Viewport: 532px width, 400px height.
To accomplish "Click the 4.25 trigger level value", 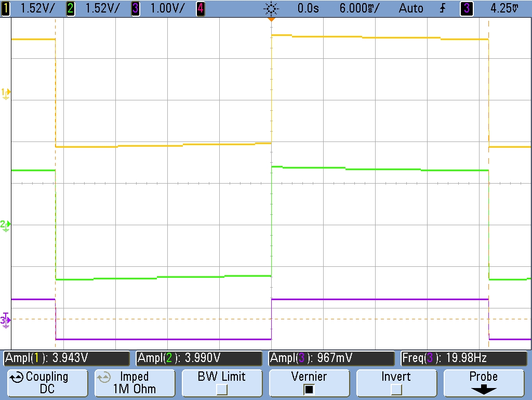I will [504, 8].
